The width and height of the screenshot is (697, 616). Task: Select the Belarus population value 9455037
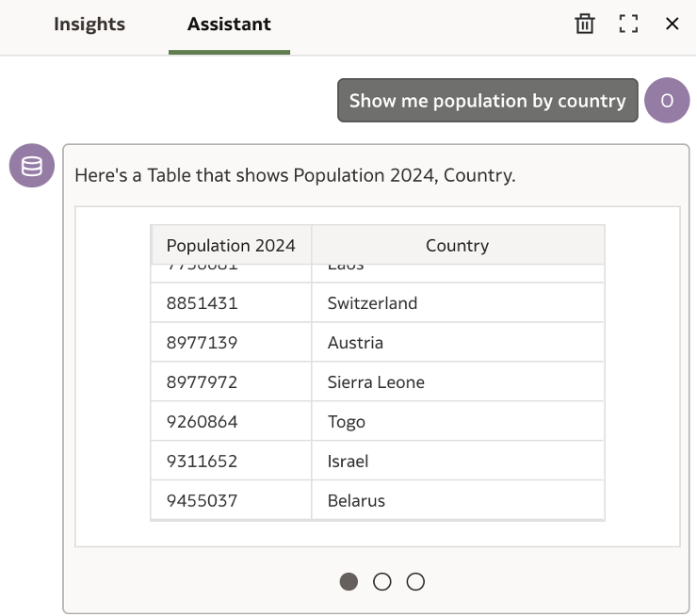[x=202, y=501]
